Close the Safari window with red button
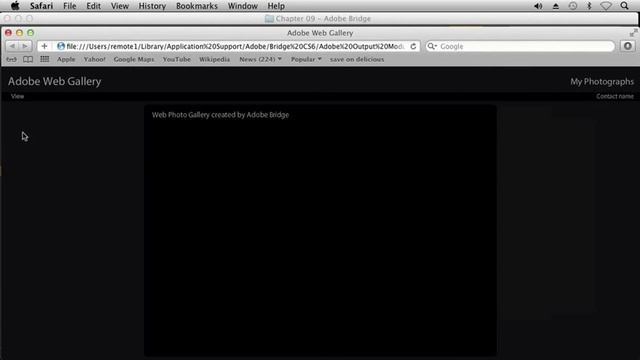Viewport: 640px width, 360px height. (8, 33)
